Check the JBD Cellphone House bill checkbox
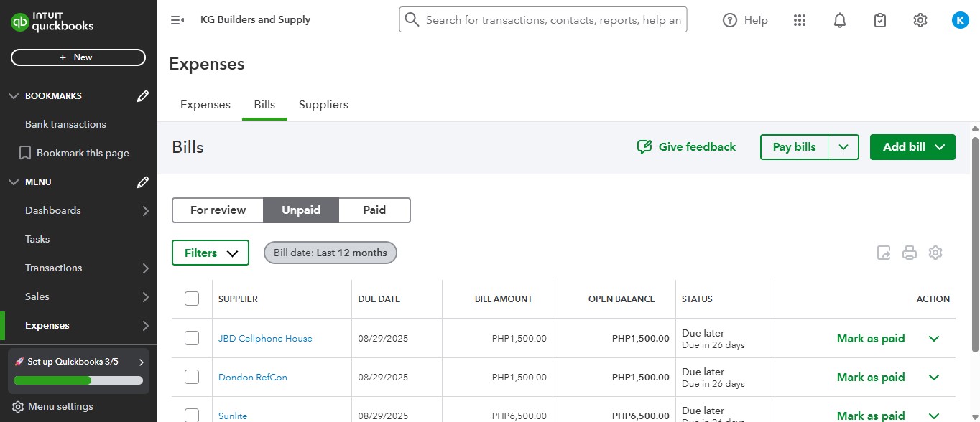980x422 pixels. point(192,338)
